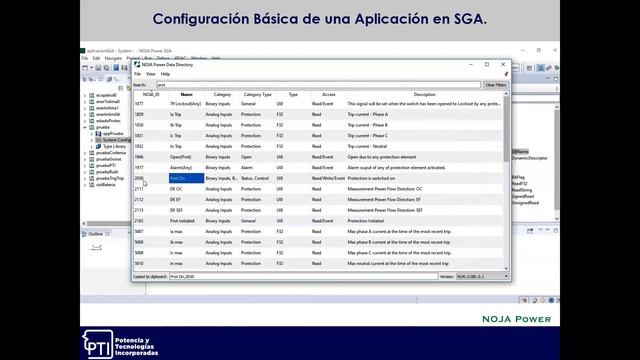640x360 pixels.
Task: Expand the estadoProtec project node
Action: (x=85, y=121)
